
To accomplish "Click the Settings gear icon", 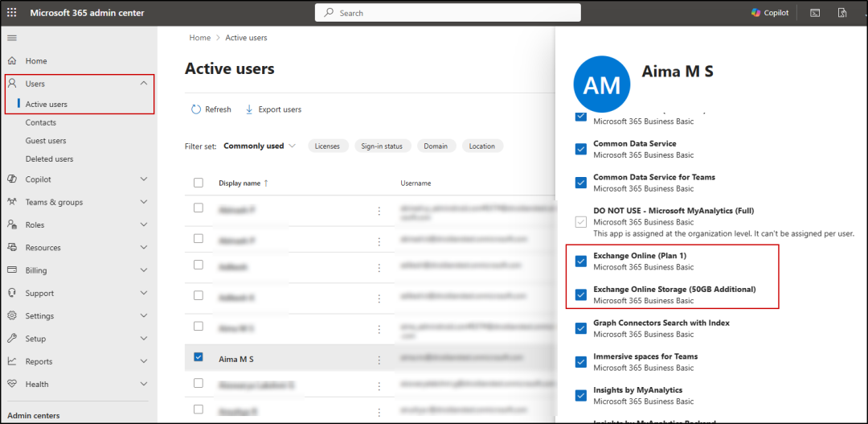I will click(x=12, y=315).
